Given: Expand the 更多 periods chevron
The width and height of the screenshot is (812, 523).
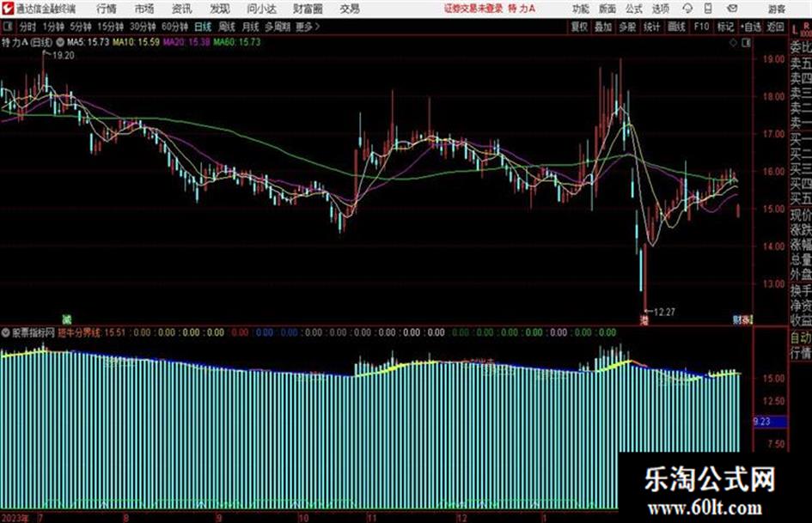Looking at the screenshot, I should tap(317, 27).
